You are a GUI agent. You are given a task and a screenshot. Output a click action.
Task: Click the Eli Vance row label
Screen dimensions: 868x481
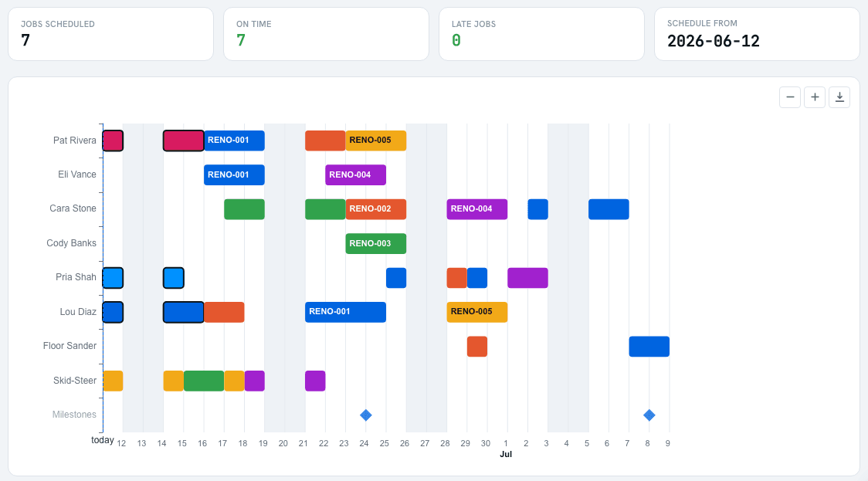[77, 175]
